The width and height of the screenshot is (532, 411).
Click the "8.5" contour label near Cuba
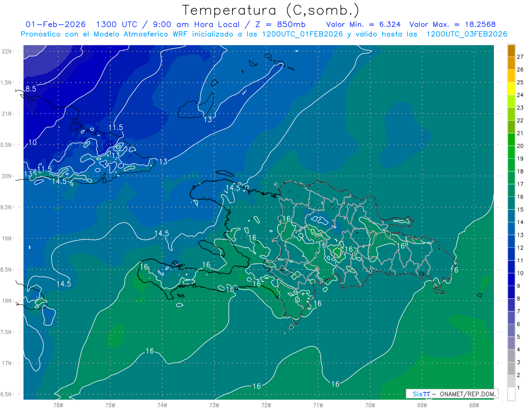(x=31, y=89)
